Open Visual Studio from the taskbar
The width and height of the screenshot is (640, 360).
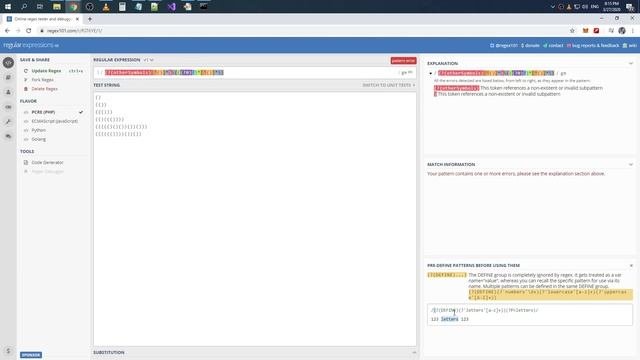(x=171, y=7)
